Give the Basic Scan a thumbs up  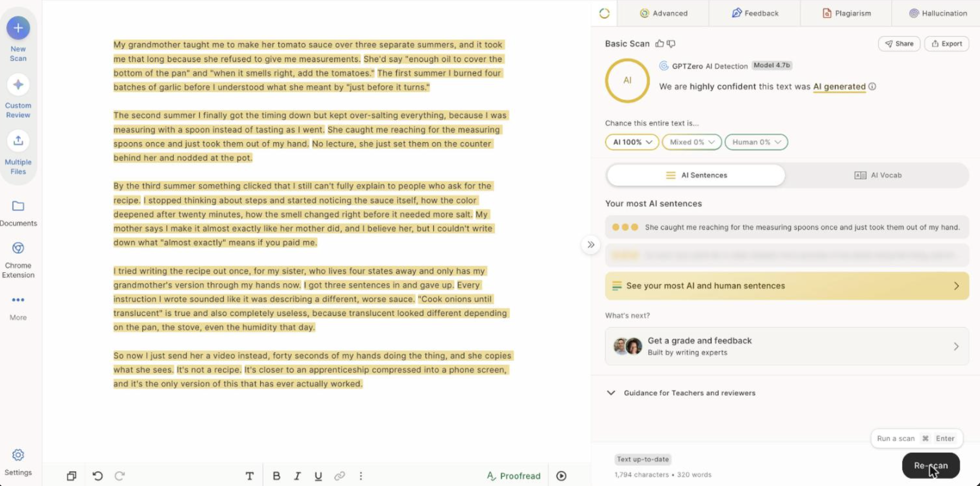click(660, 44)
